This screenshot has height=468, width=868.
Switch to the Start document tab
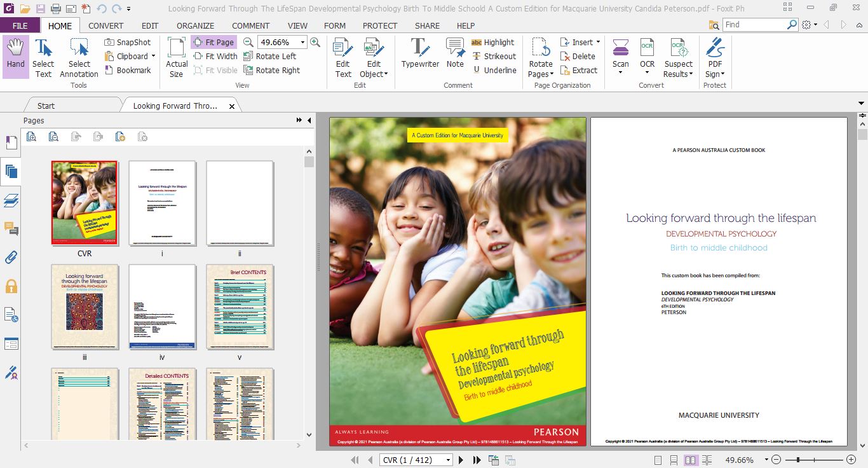(x=46, y=106)
